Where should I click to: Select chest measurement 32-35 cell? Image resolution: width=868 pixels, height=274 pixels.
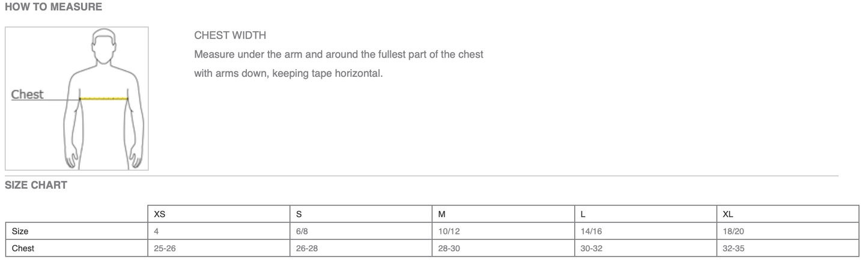pyautogui.click(x=733, y=248)
